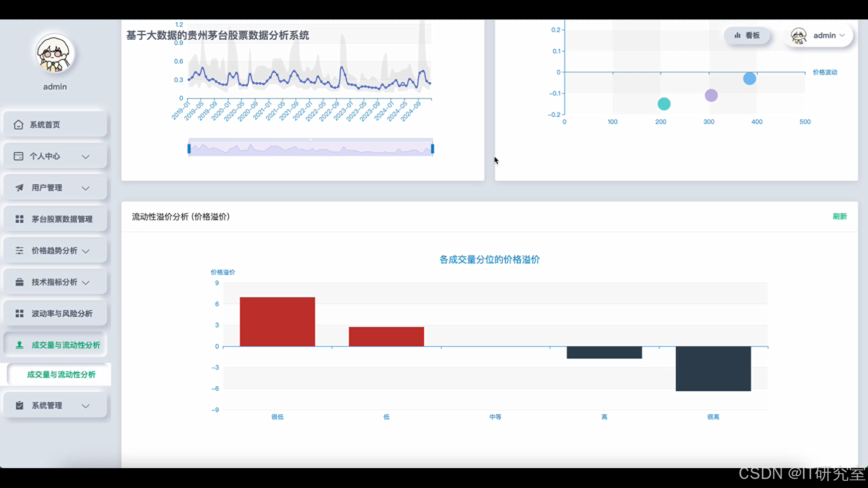
Task: Click the 很高 dark bar
Action: pos(713,369)
